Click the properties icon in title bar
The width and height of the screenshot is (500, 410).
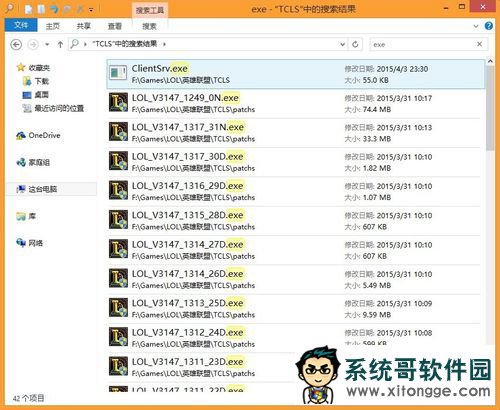(28, 9)
